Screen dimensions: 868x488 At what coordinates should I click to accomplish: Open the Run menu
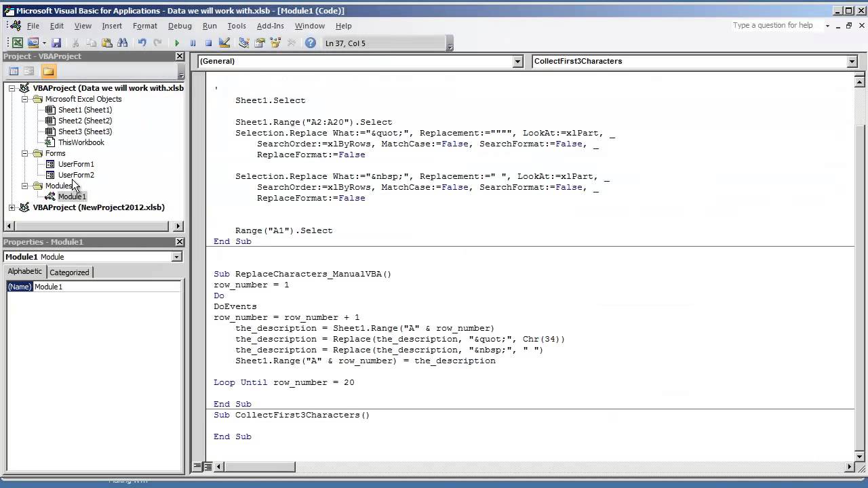pyautogui.click(x=210, y=26)
